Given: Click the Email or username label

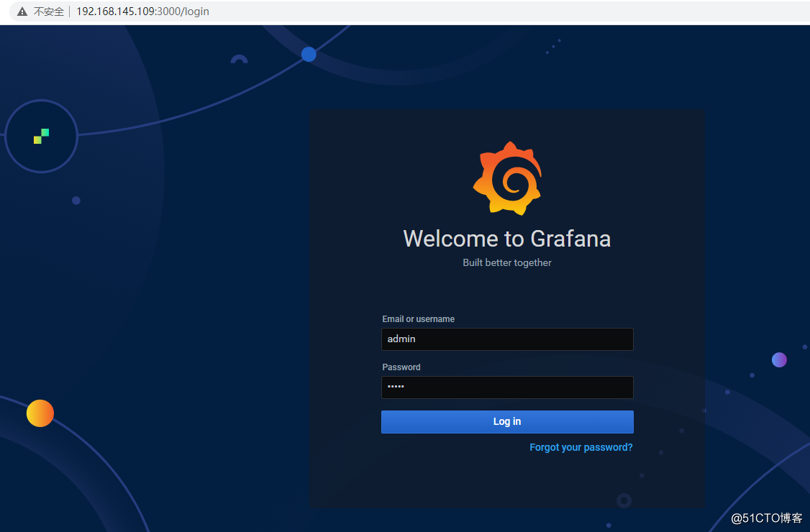Looking at the screenshot, I should point(419,319).
